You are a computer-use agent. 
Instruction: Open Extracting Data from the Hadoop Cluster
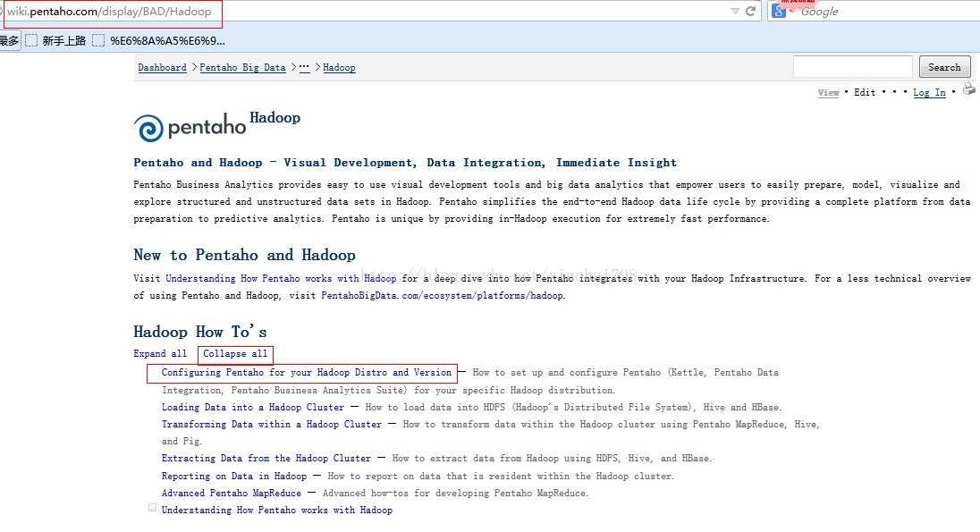coord(266,458)
